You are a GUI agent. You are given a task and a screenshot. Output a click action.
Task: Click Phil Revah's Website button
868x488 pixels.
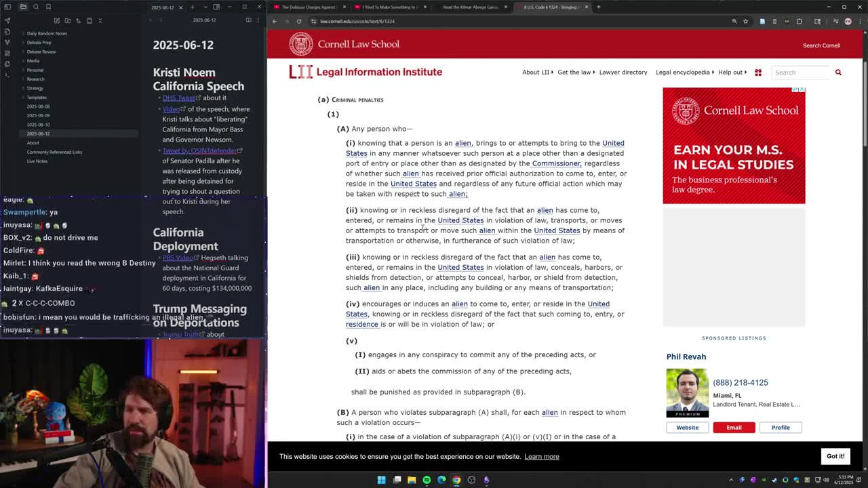coord(687,428)
